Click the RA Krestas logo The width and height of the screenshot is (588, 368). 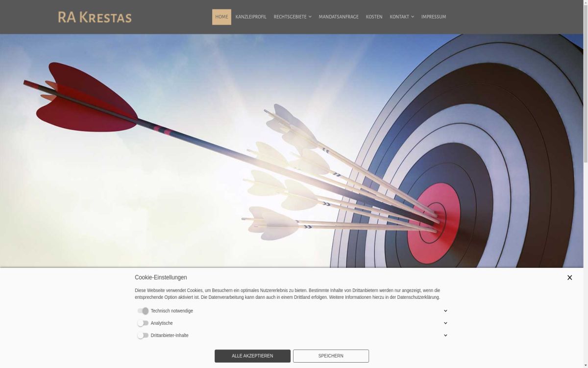point(95,17)
